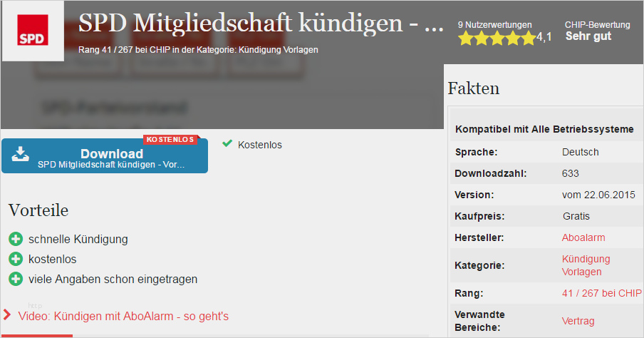
Task: Click the version date 'vom 22.06.2015'
Action: [598, 195]
